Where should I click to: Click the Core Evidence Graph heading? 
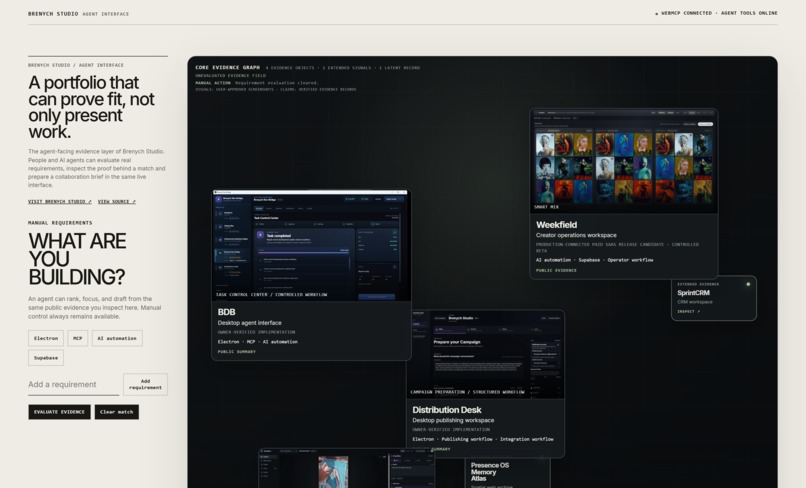227,67
